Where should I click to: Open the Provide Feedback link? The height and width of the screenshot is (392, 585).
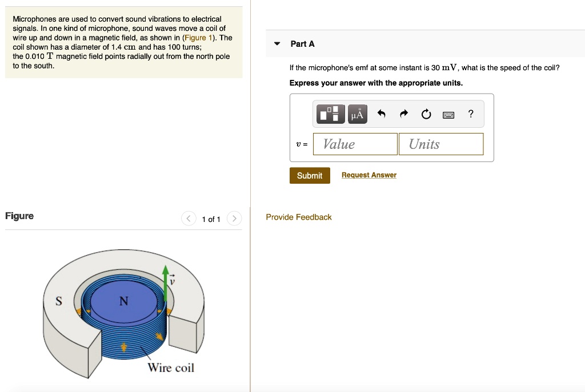(299, 217)
